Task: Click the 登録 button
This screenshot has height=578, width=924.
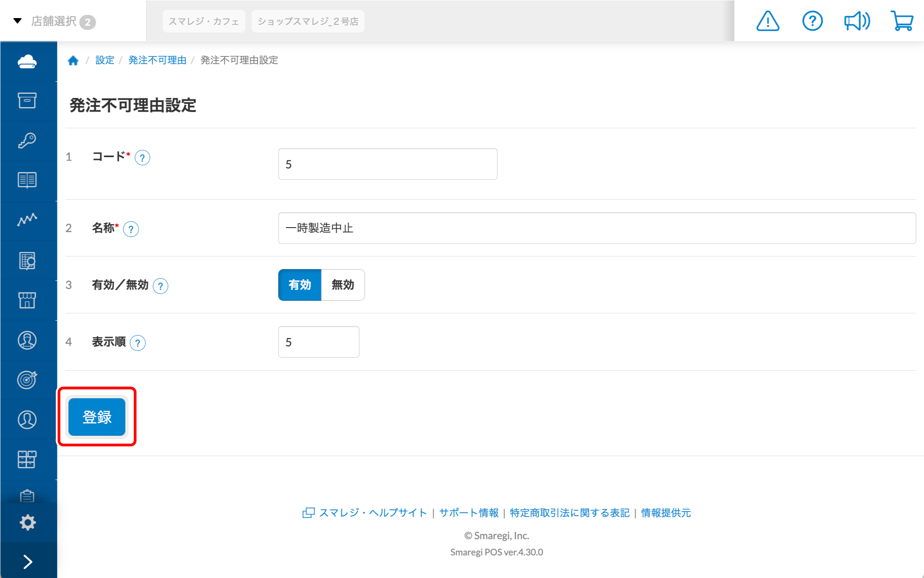Action: pyautogui.click(x=97, y=417)
